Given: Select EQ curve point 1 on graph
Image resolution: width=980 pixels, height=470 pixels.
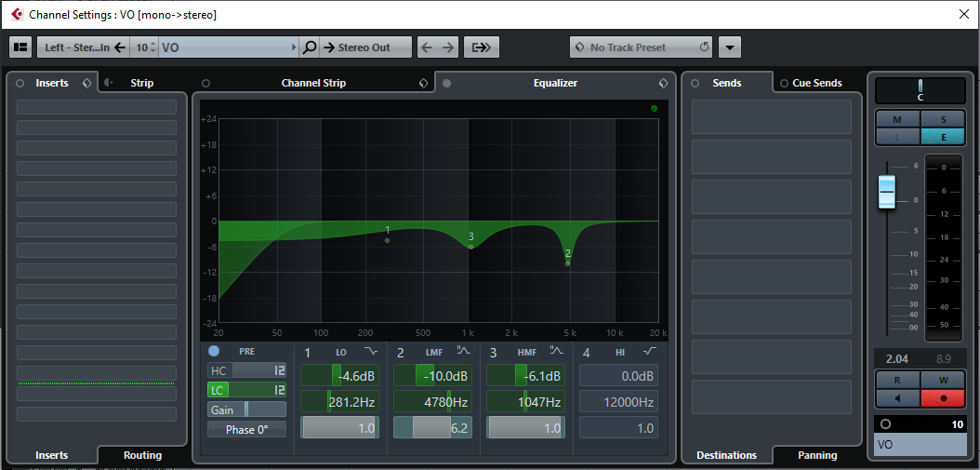Looking at the screenshot, I should click(x=388, y=240).
